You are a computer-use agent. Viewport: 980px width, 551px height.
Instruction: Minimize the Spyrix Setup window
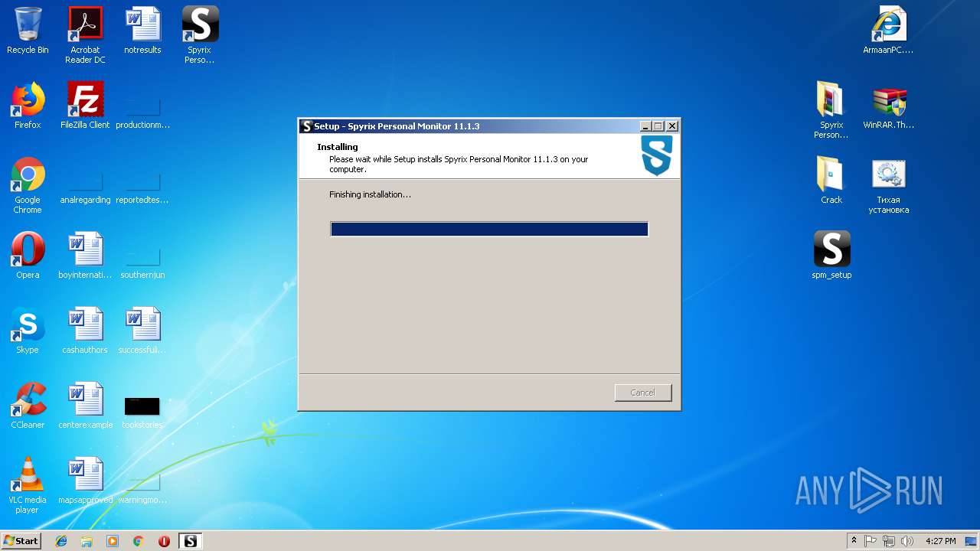coord(645,126)
